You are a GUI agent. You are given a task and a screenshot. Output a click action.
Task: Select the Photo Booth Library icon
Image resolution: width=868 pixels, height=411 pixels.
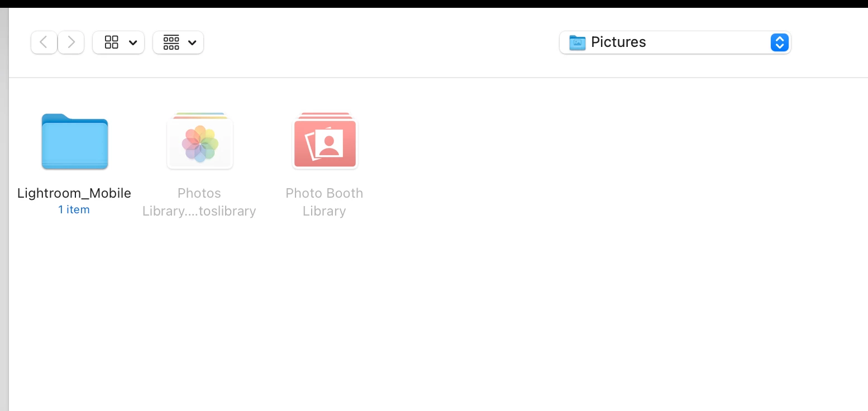pyautogui.click(x=325, y=141)
